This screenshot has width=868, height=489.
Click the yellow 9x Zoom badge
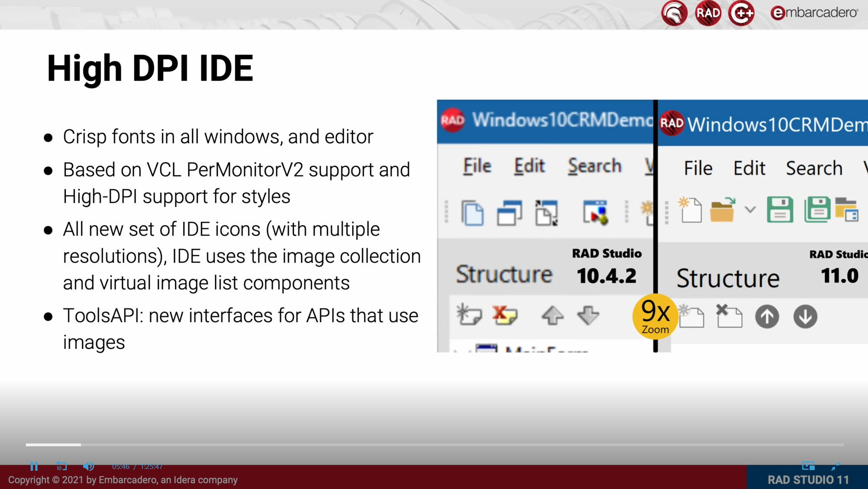point(655,317)
